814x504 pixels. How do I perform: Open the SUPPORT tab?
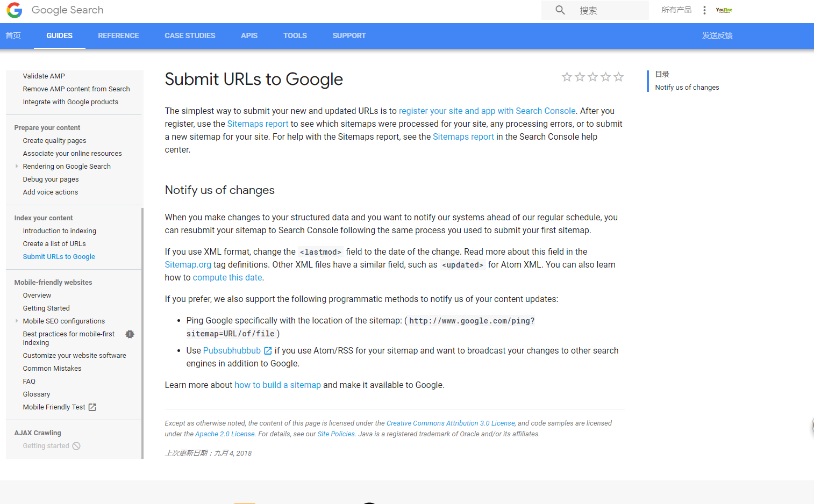pyautogui.click(x=349, y=35)
